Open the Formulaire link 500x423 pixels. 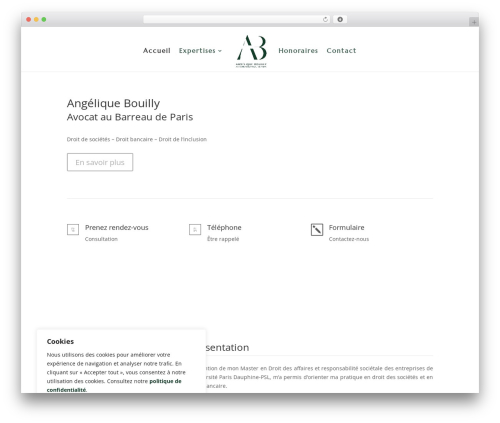346,228
